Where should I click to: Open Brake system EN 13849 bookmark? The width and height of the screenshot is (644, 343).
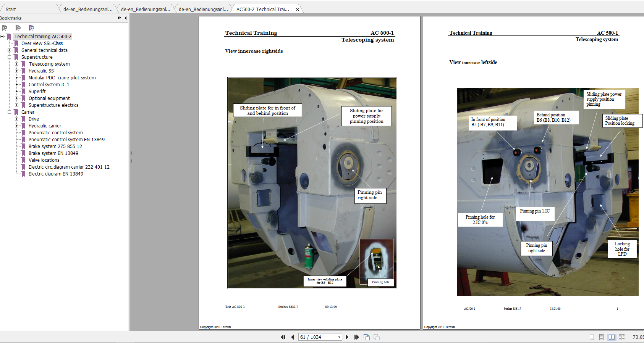pyautogui.click(x=53, y=153)
